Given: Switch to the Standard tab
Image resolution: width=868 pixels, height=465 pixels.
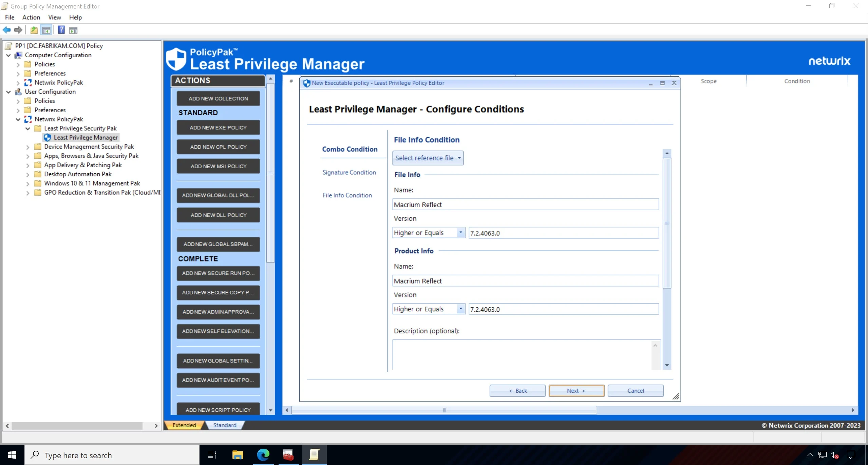Looking at the screenshot, I should click(x=225, y=425).
